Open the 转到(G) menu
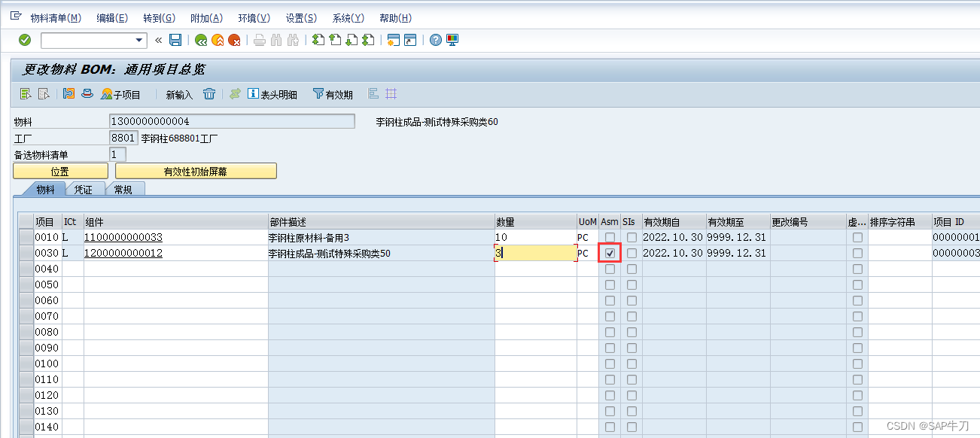This screenshot has height=438, width=980. point(159,18)
